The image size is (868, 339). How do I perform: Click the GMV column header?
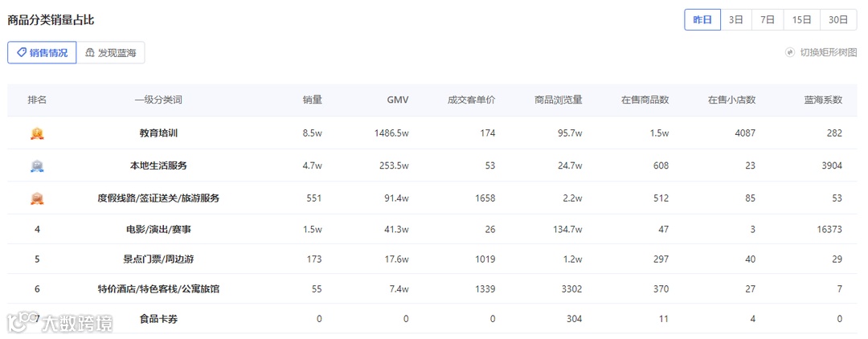(x=398, y=100)
